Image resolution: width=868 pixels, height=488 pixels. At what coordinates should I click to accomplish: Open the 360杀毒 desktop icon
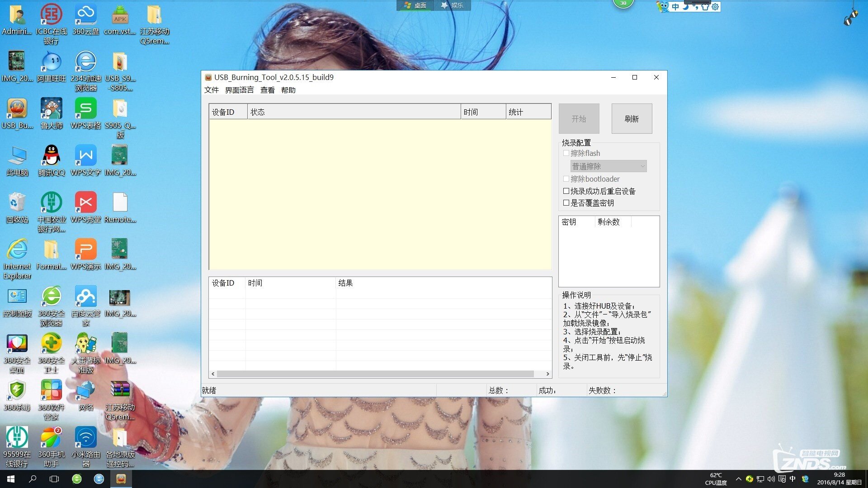click(x=17, y=395)
